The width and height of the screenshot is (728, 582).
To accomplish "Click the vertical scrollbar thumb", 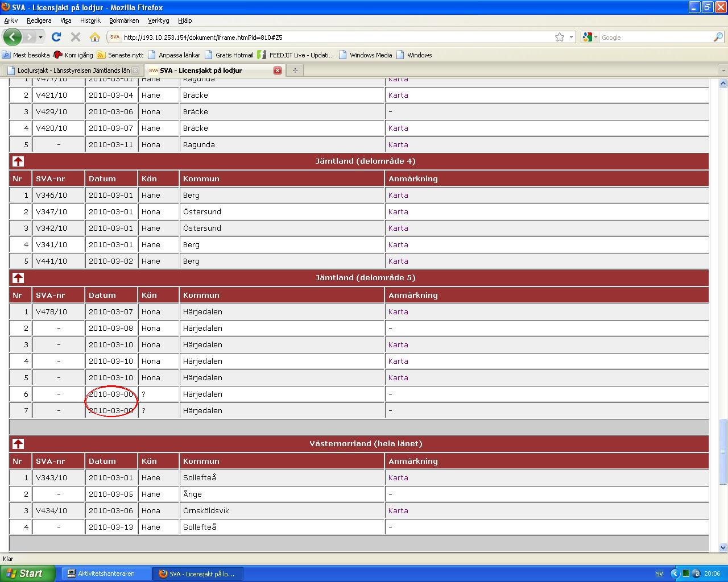I will tap(723, 452).
